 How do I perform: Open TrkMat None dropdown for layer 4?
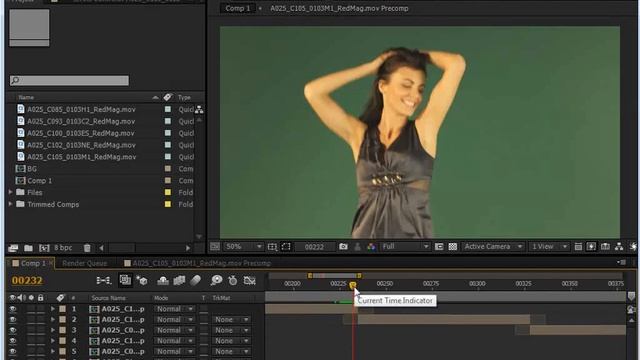click(x=231, y=341)
